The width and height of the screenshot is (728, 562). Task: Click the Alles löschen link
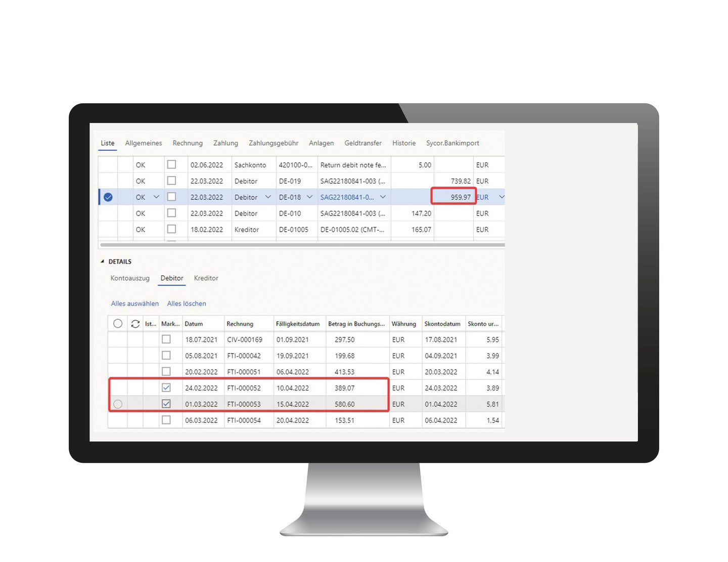tap(187, 304)
